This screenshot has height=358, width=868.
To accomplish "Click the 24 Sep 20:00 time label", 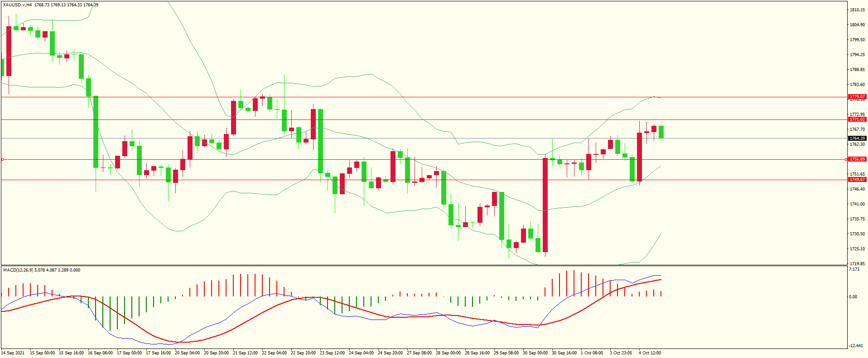I will tap(390, 353).
